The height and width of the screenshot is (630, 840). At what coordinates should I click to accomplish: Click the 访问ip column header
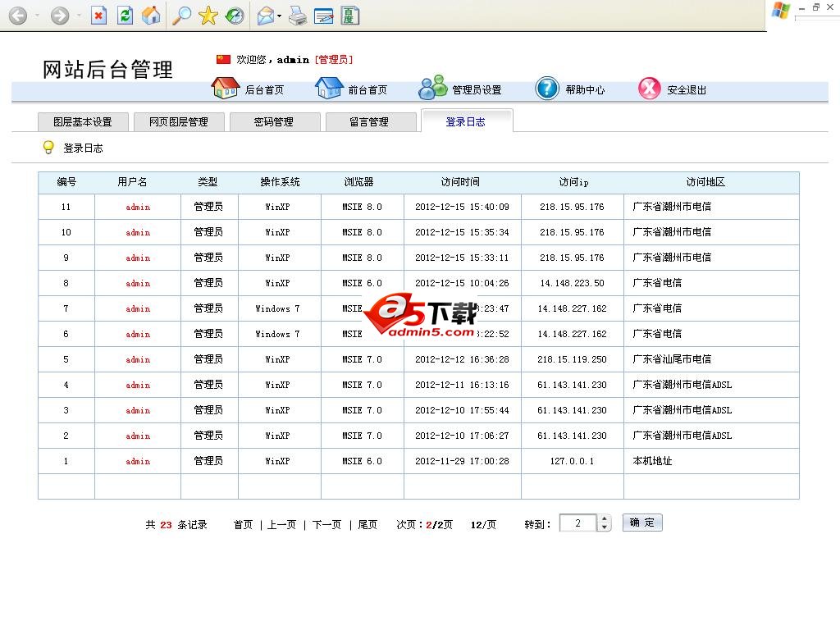pos(573,182)
